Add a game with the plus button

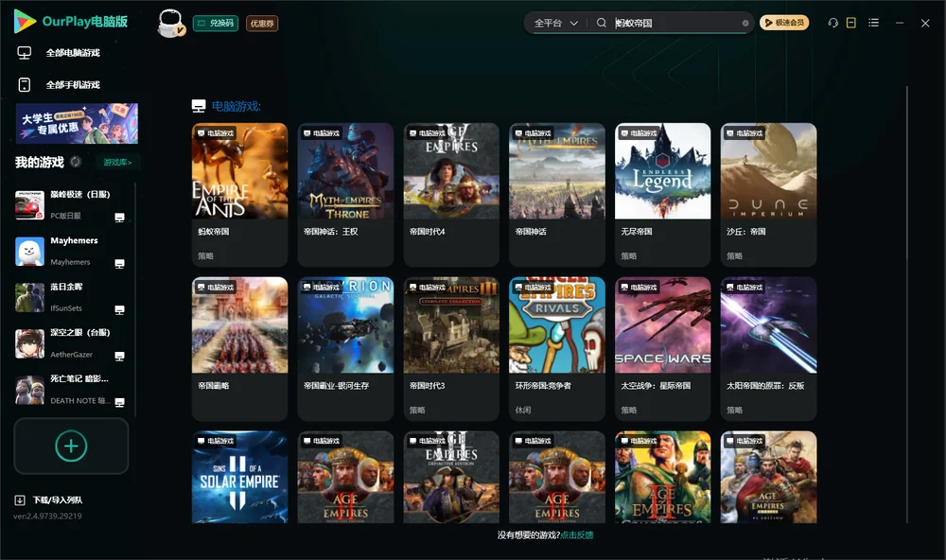click(x=71, y=446)
